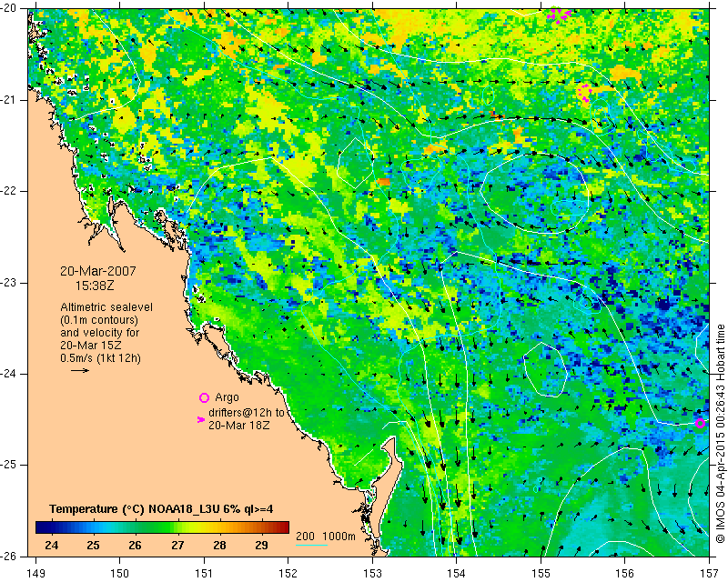Click the magenta drifter track at map top
Viewport: 728px width, 582px height.
click(559, 15)
